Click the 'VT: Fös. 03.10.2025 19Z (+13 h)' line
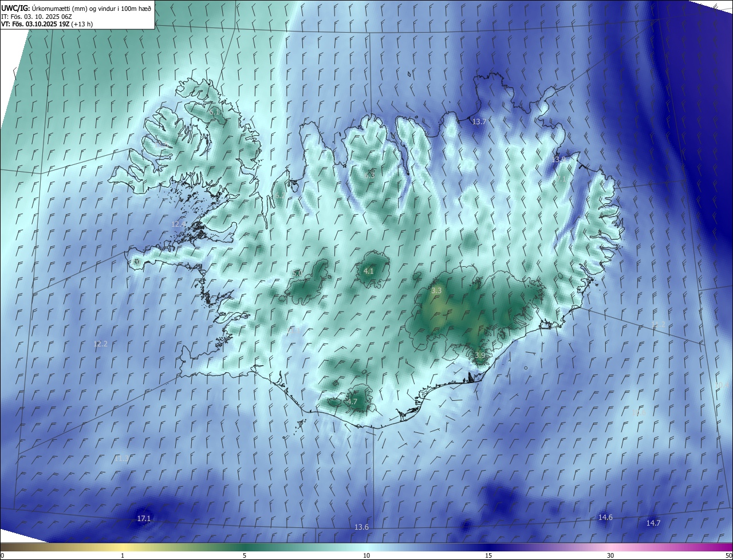Image resolution: width=733 pixels, height=560 pixels. 47,23
